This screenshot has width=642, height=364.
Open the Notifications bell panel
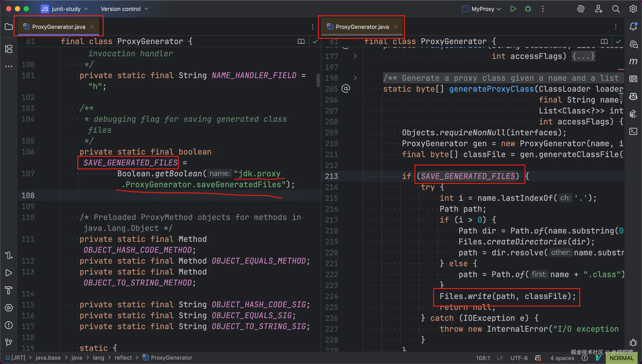point(633,26)
